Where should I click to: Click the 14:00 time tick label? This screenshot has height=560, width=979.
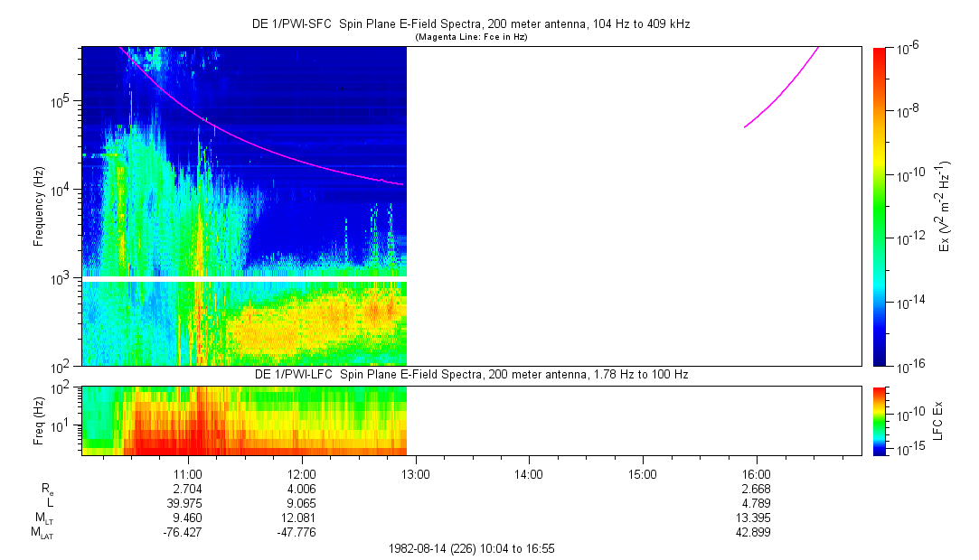528,473
